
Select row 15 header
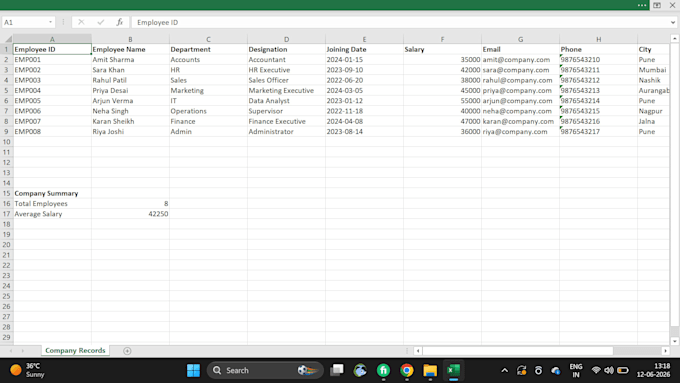point(7,193)
